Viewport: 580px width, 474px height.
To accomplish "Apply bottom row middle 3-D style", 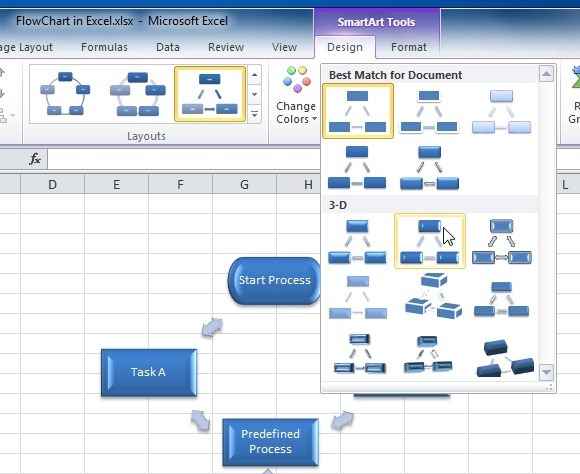I will coord(428,354).
